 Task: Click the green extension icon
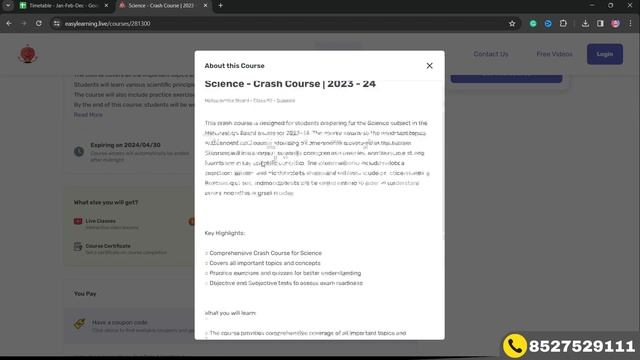(533, 24)
